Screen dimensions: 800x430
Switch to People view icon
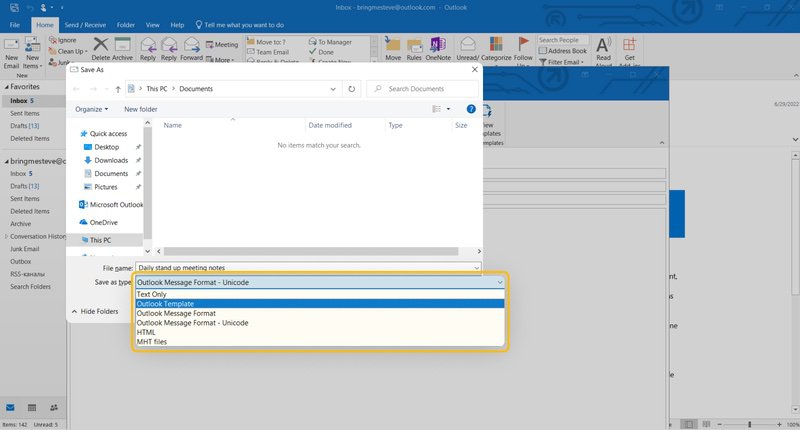coord(54,408)
